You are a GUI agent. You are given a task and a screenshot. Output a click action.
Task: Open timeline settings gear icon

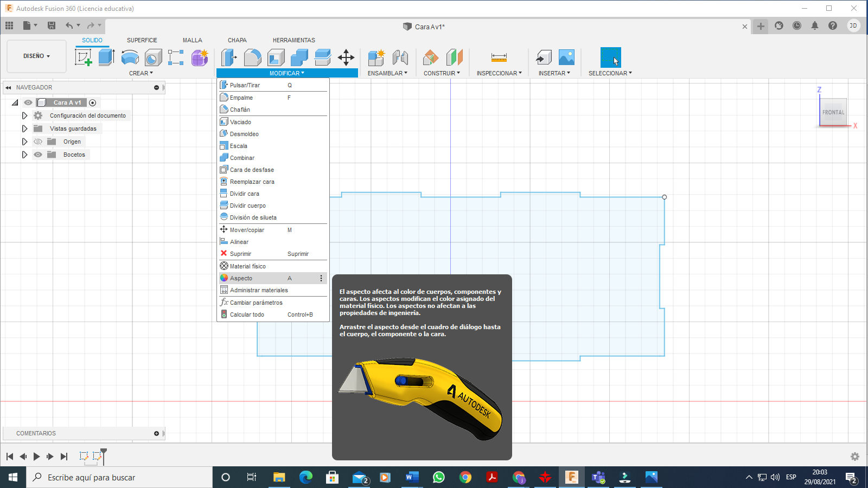[855, 457]
